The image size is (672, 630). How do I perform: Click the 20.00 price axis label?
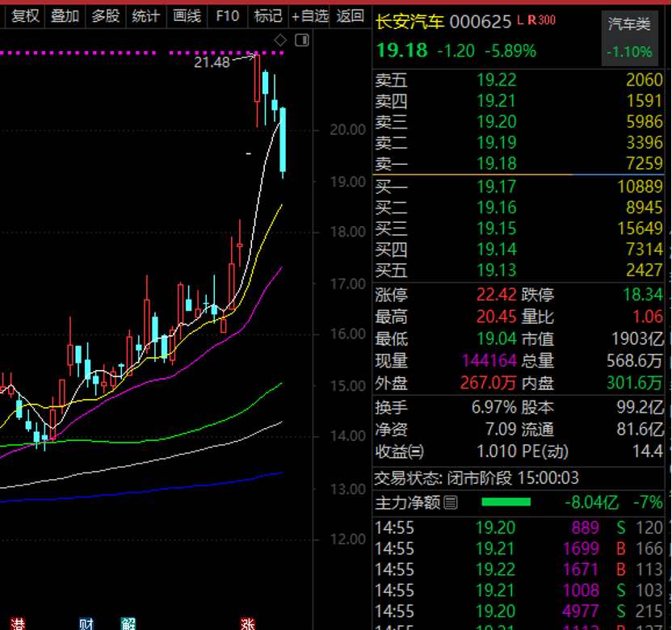(x=347, y=130)
